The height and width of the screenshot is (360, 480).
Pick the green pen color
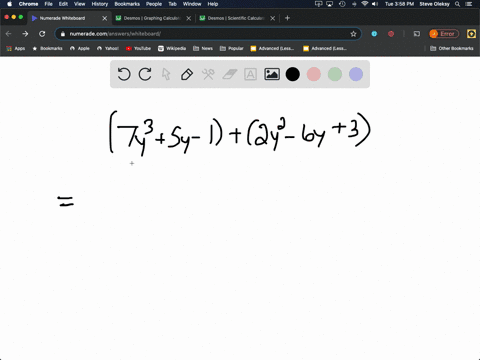(x=335, y=74)
